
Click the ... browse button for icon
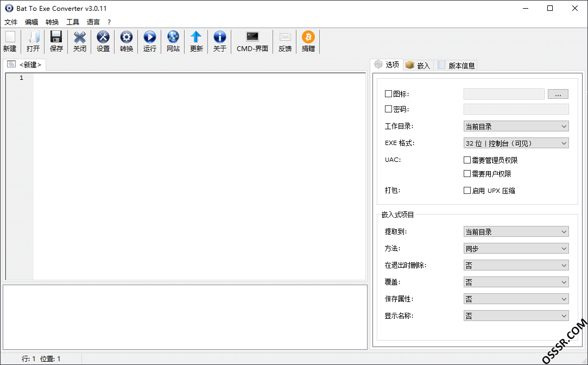pos(558,94)
